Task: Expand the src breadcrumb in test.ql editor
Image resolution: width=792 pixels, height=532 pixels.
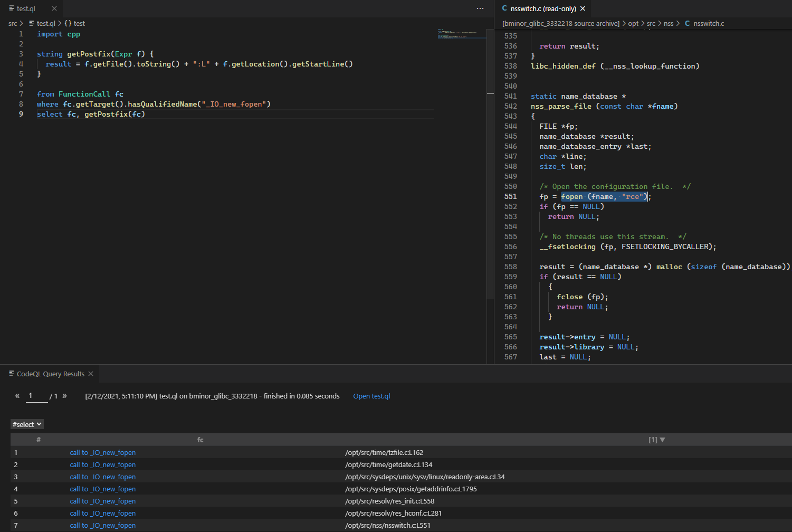Action: [13, 23]
